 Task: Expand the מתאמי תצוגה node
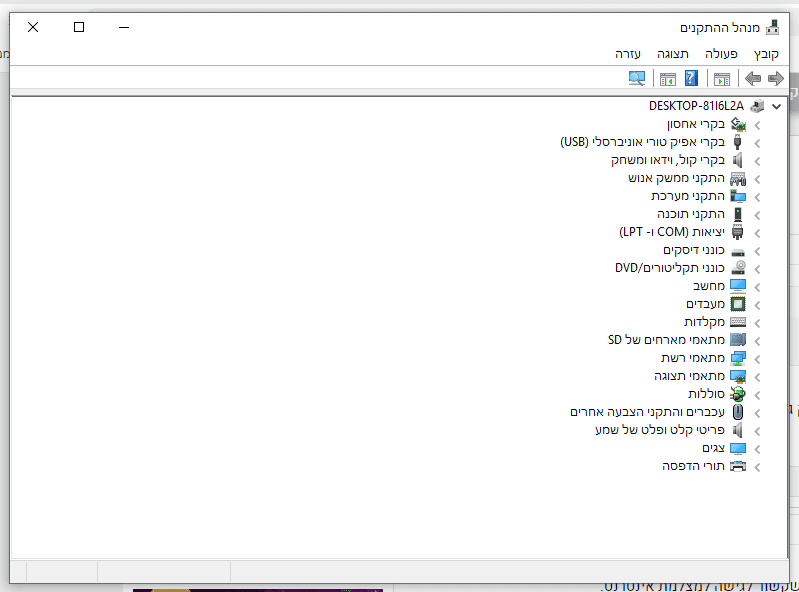click(758, 377)
